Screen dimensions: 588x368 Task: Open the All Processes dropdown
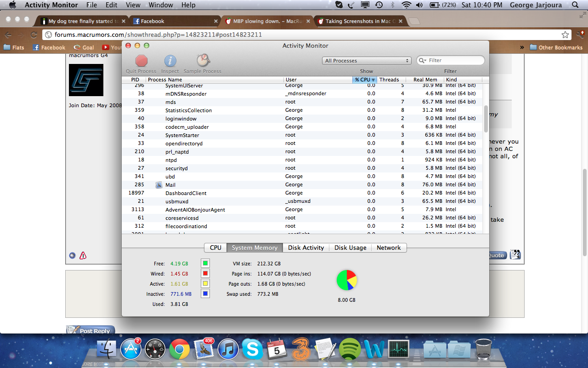point(367,61)
